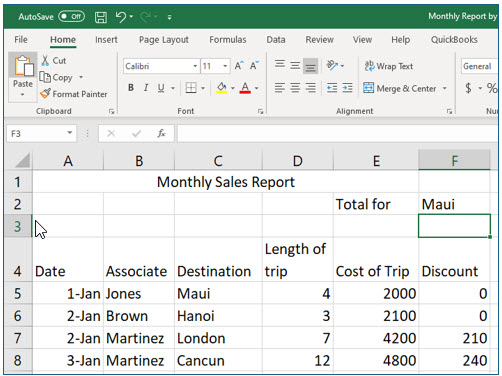Click the Orientation text-angle icon
The width and height of the screenshot is (502, 376).
tap(332, 65)
